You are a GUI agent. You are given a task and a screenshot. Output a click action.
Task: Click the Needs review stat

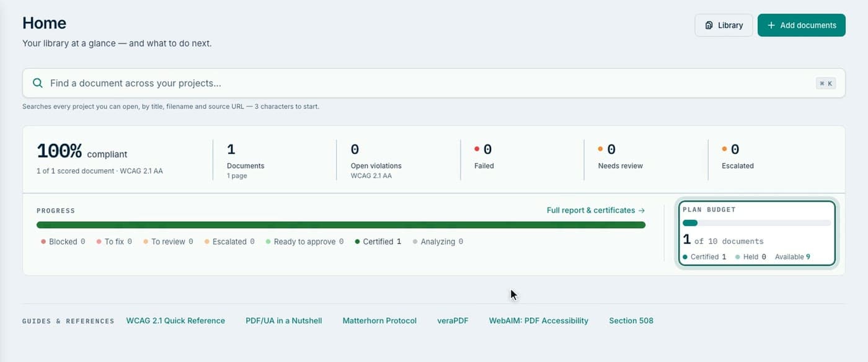coord(620,156)
